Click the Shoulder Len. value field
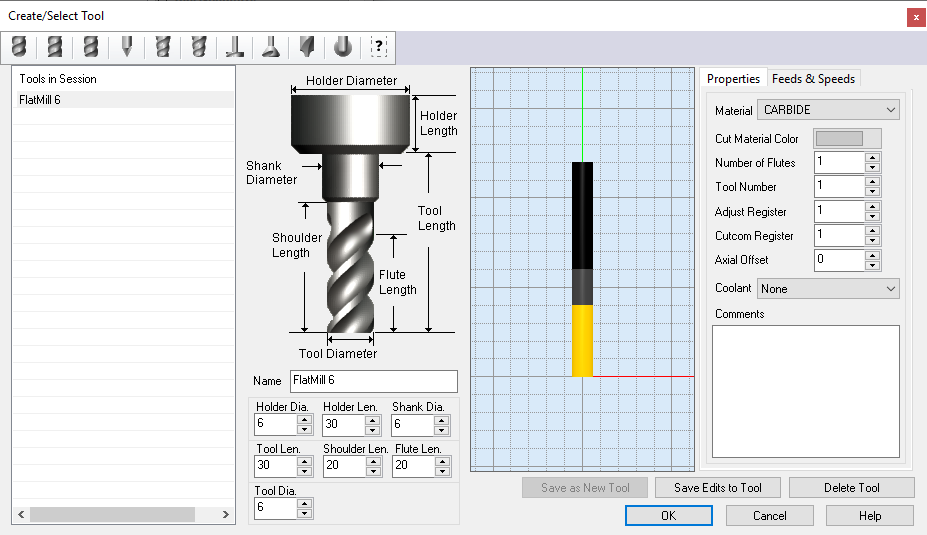 pyautogui.click(x=344, y=466)
